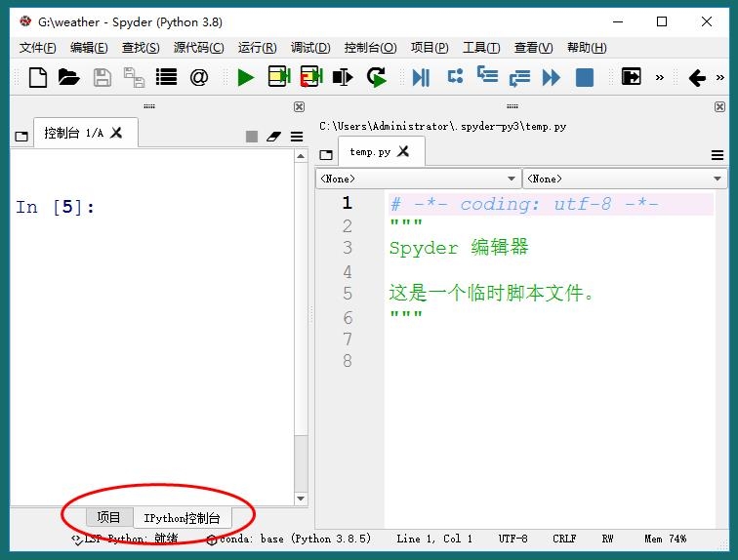The height and width of the screenshot is (560, 738).
Task: Click the Re-run last script icon
Action: click(x=377, y=77)
